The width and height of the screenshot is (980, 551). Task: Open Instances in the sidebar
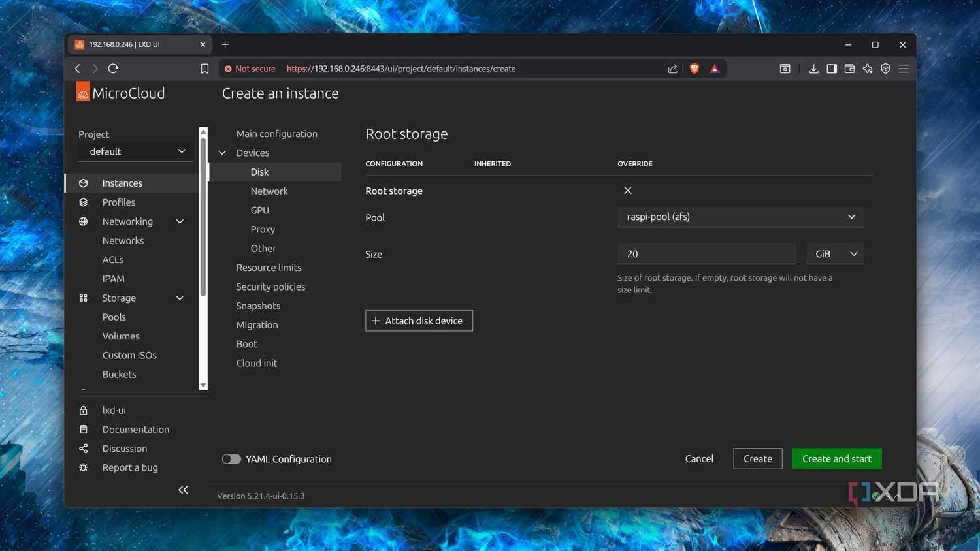point(131,183)
